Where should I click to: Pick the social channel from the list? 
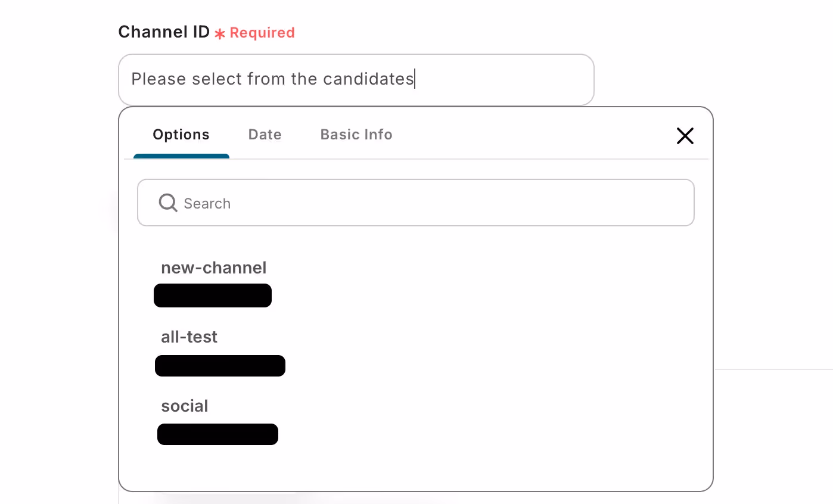tap(185, 406)
